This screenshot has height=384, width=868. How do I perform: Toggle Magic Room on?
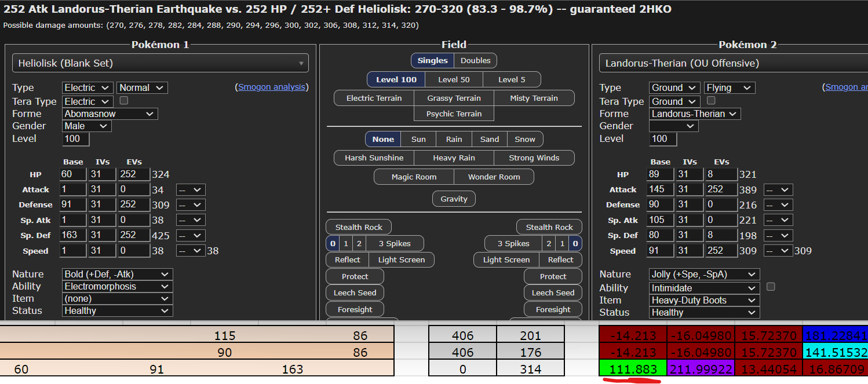coord(414,177)
